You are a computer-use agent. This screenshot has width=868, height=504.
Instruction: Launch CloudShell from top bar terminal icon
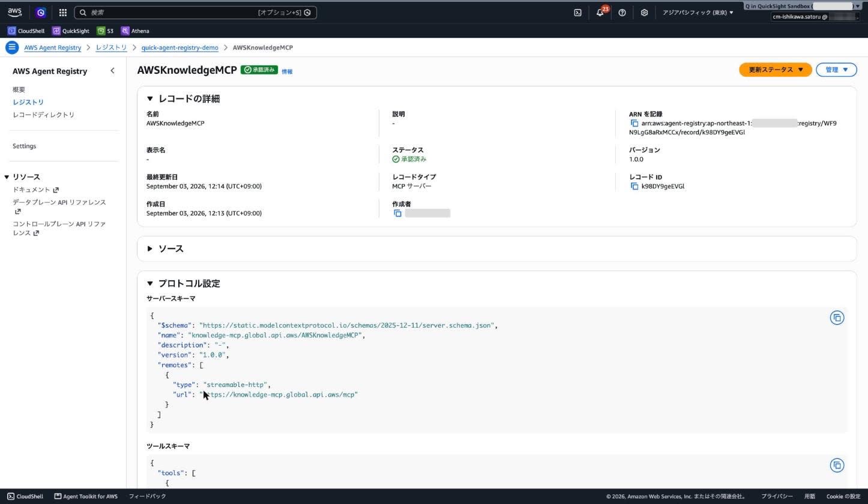click(x=577, y=12)
